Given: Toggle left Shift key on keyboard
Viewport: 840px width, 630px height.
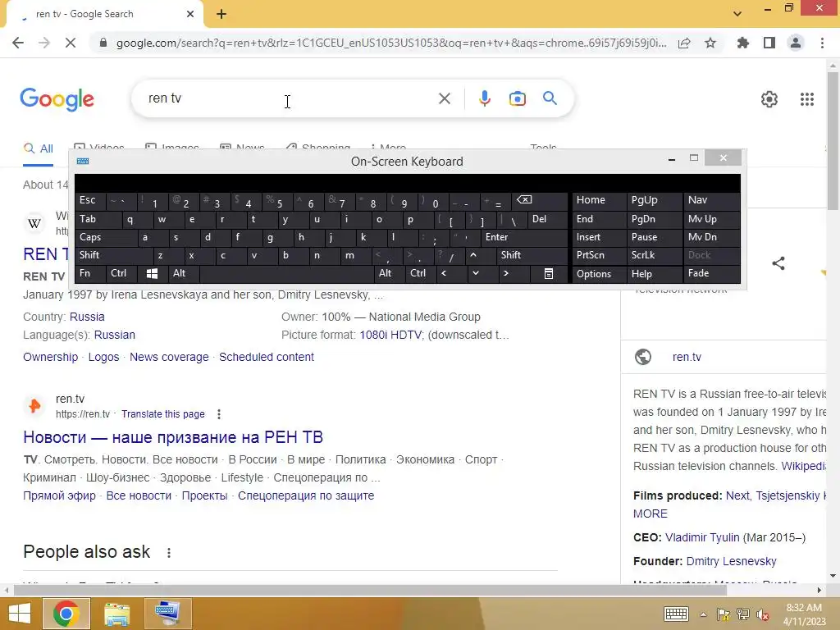Looking at the screenshot, I should coord(114,256).
